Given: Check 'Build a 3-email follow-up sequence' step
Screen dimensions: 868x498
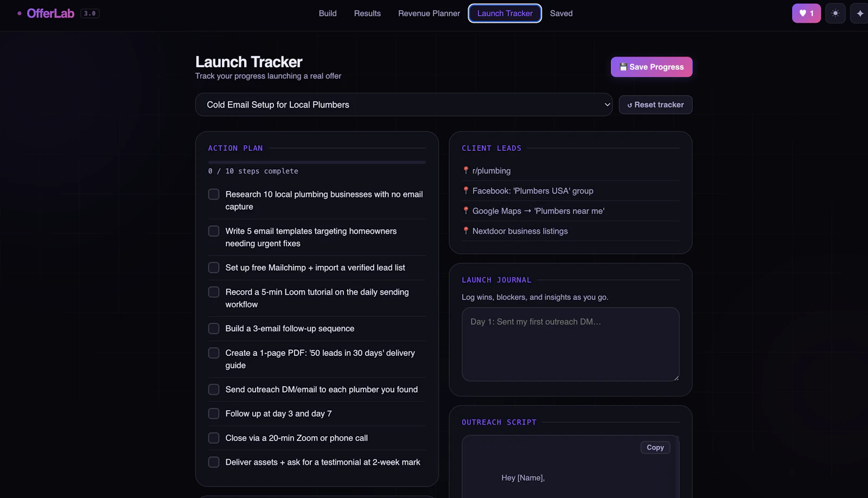Looking at the screenshot, I should [x=214, y=329].
